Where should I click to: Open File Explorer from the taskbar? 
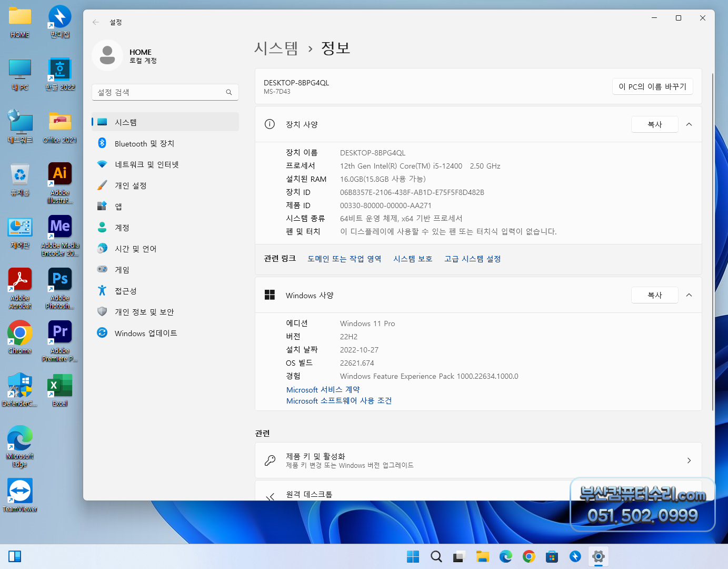click(x=483, y=556)
